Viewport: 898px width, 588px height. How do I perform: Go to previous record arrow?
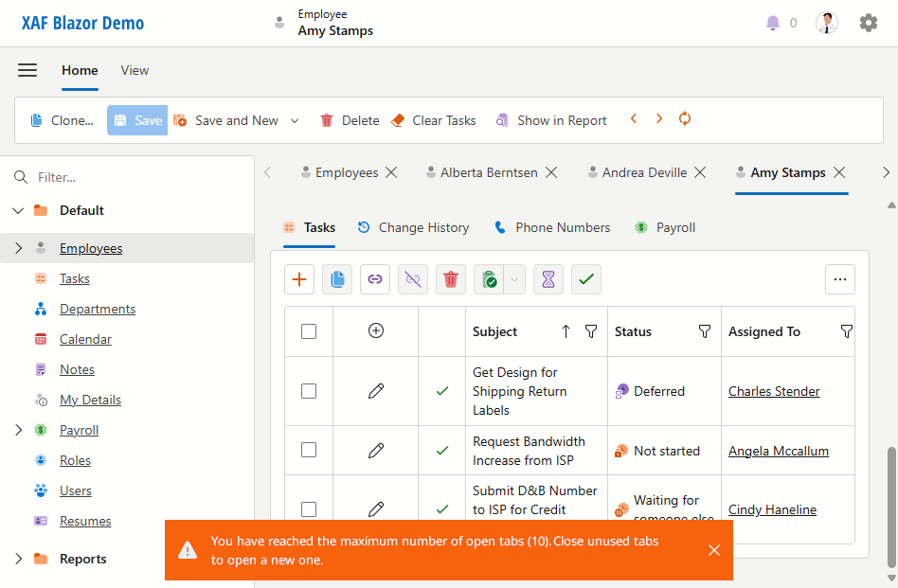pyautogui.click(x=634, y=119)
